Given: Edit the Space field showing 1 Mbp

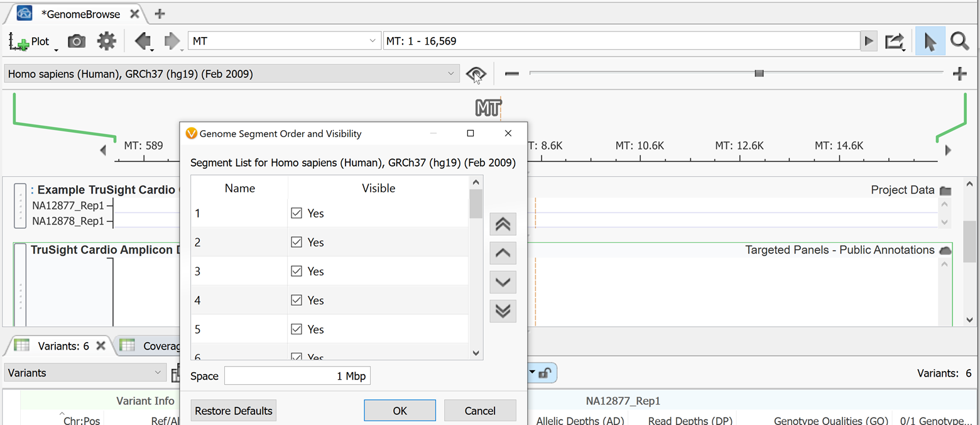Looking at the screenshot, I should click(x=297, y=375).
